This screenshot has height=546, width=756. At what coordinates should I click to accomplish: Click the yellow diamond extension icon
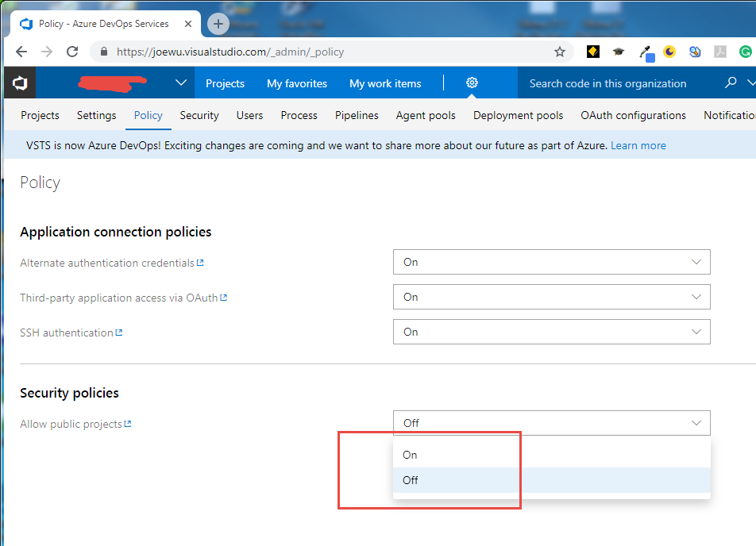(593, 52)
